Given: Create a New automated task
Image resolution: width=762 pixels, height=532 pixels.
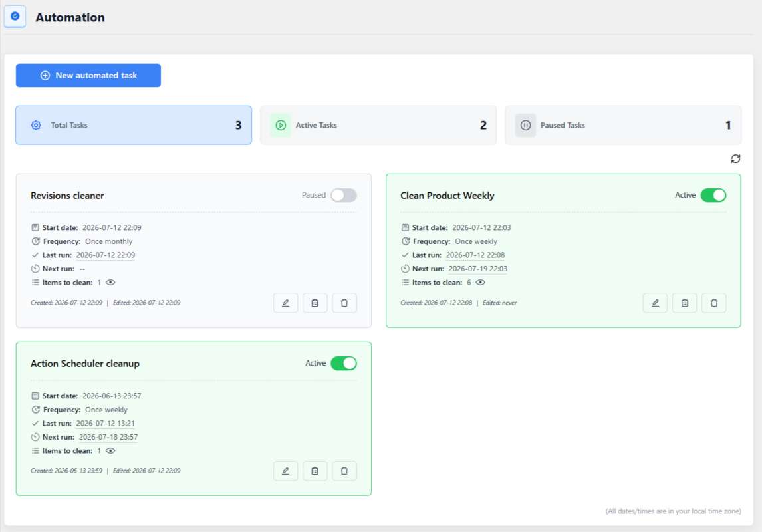Looking at the screenshot, I should (88, 75).
